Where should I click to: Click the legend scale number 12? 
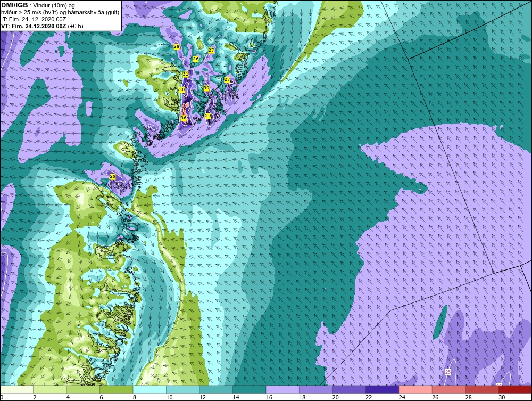tap(203, 397)
